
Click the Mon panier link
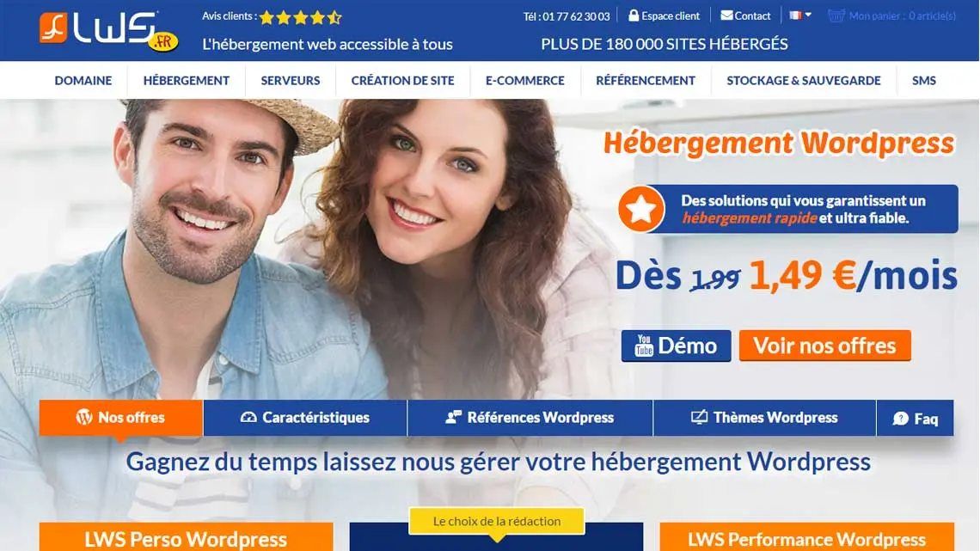pos(902,15)
